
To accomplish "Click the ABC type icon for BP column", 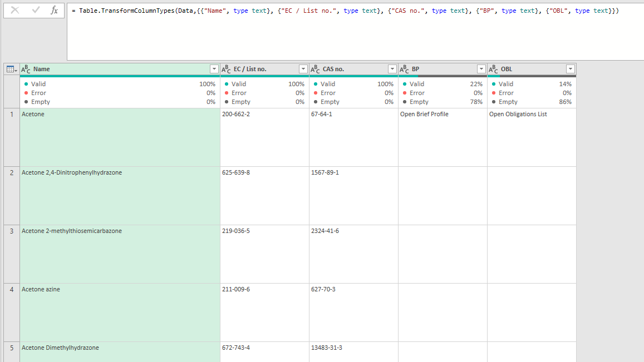I will click(x=404, y=70).
